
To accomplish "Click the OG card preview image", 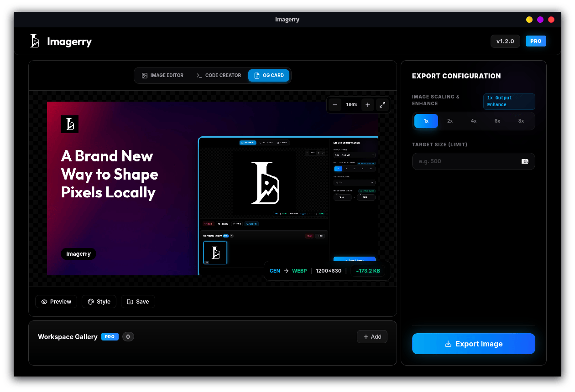I will coord(213,188).
